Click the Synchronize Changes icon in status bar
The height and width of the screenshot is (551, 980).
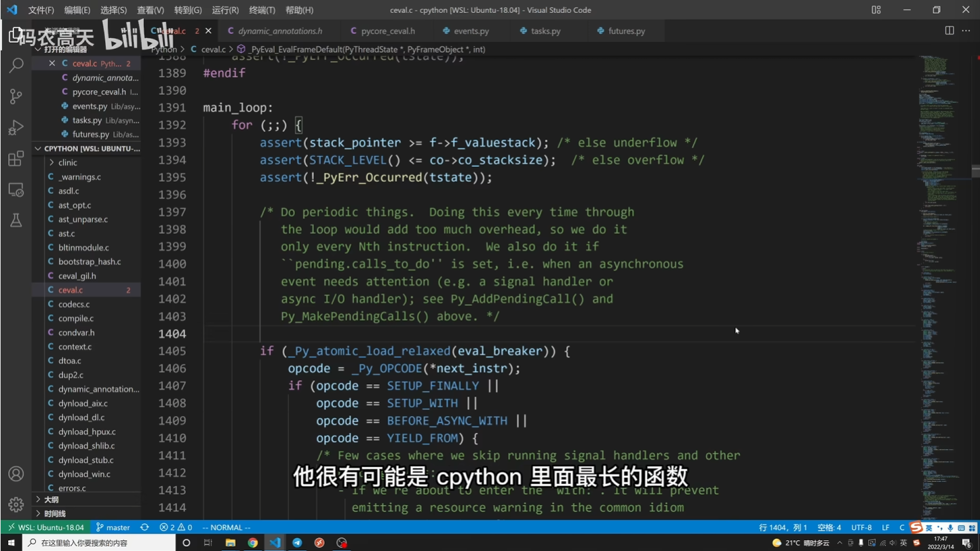[x=144, y=527]
